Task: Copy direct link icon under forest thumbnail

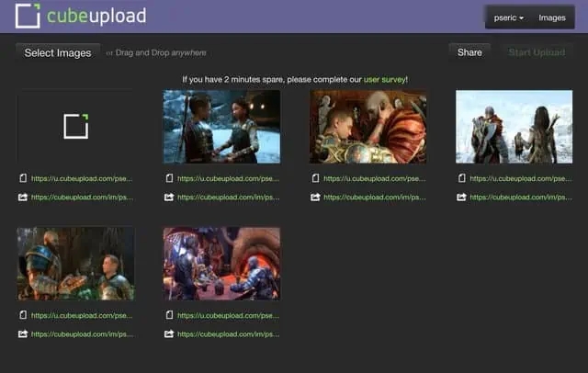Action: pyautogui.click(x=23, y=315)
